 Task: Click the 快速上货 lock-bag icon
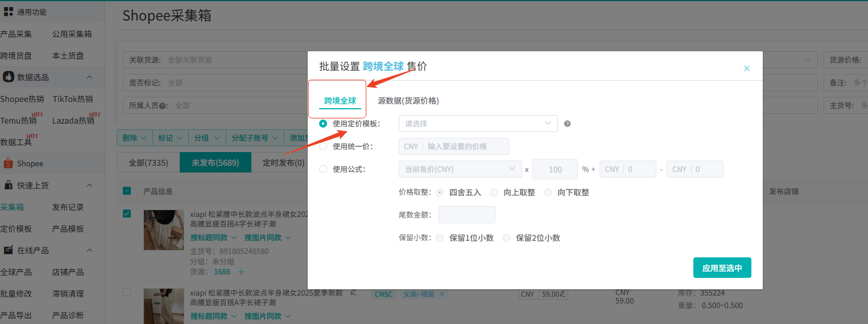coord(9,185)
